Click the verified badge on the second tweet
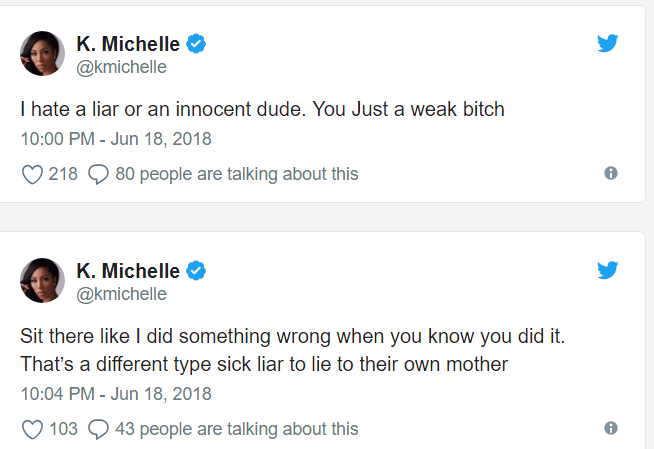Viewport: 654px width, 449px height. (x=196, y=271)
